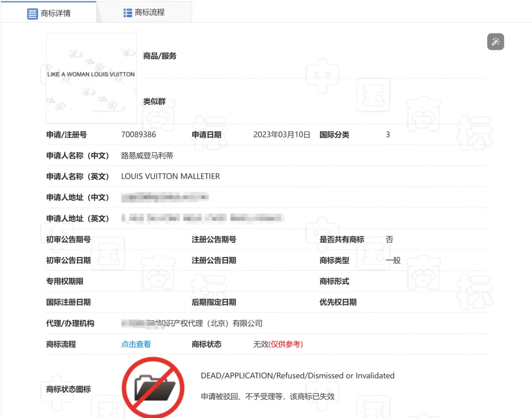Image resolution: width=532 pixels, height=418 pixels.
Task: Click the magic wand icon button
Action: point(496,42)
